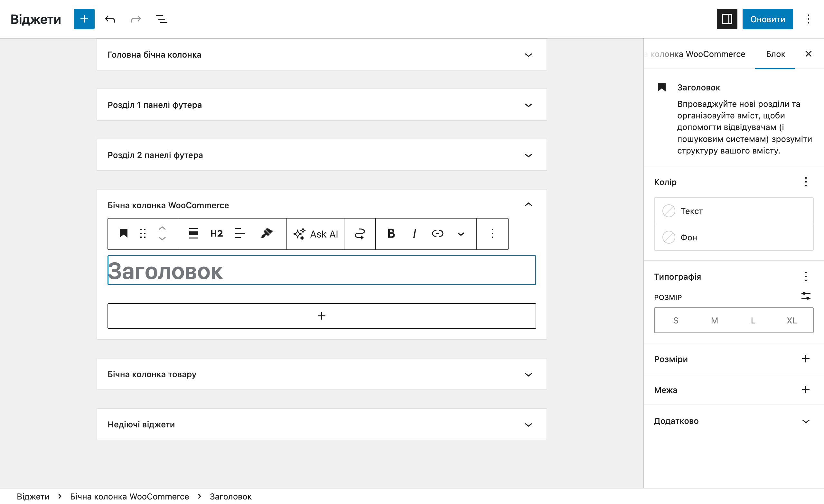The width and height of the screenshot is (824, 504).
Task: Toggle the settings sidebar panel
Action: (x=727, y=19)
